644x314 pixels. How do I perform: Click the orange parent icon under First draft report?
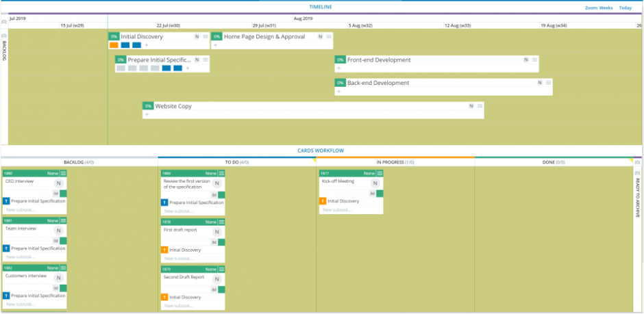164,250
